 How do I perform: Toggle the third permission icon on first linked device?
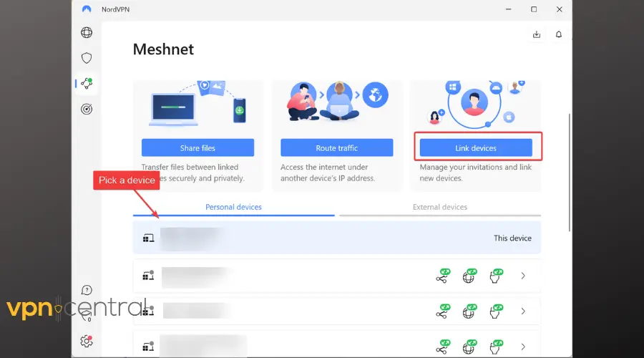pos(496,276)
